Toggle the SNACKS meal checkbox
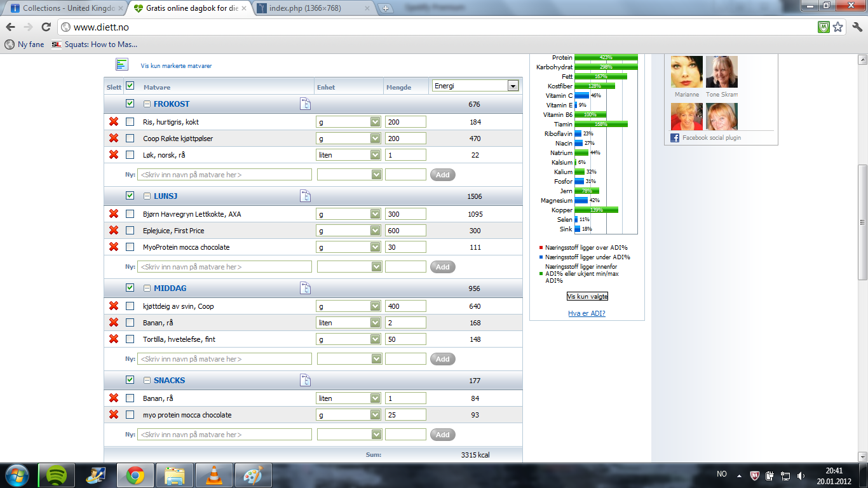Viewport: 868px width, 488px height. point(130,380)
